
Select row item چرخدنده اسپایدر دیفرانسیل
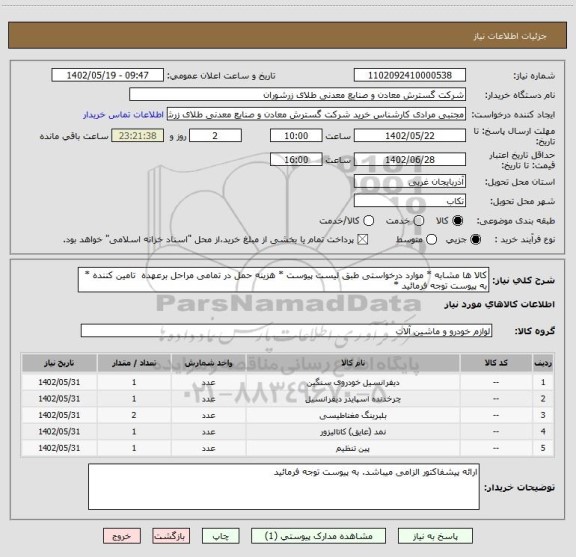[353, 399]
